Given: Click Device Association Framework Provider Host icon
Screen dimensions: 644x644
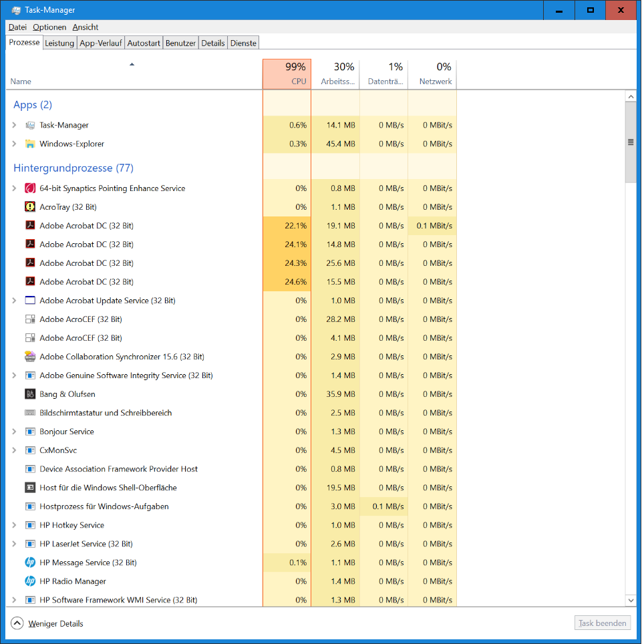Looking at the screenshot, I should (30, 469).
